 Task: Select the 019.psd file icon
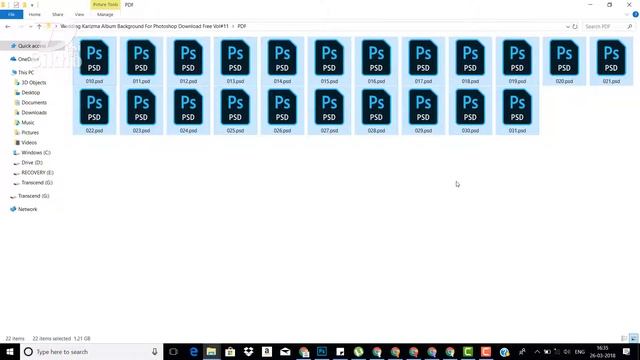coord(517,58)
